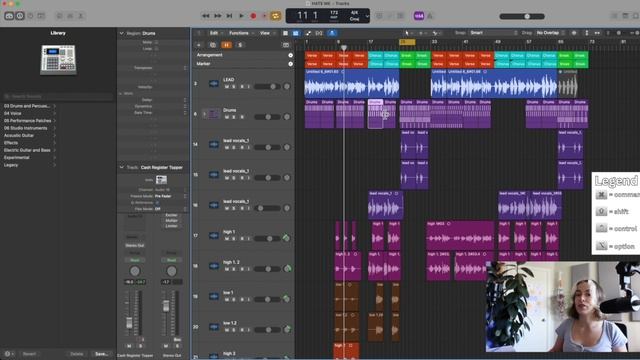Toggle the Flex button in Tracks menu bar

[x=319, y=33]
